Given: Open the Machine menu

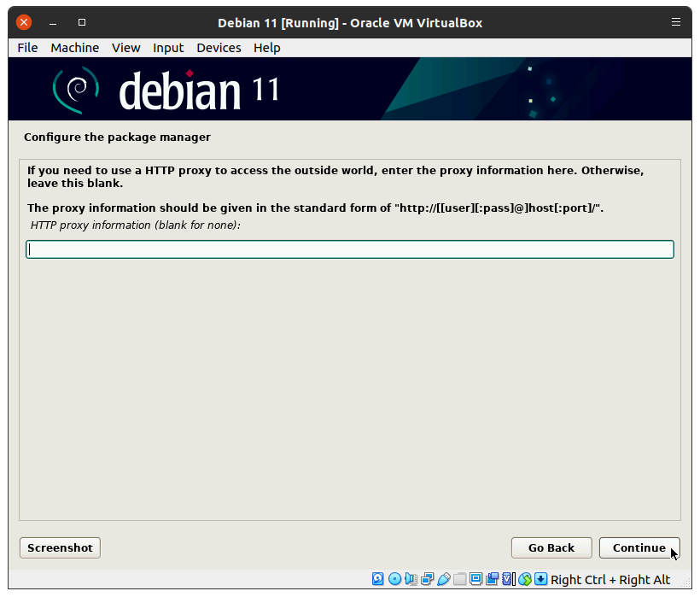Looking at the screenshot, I should 74,48.
